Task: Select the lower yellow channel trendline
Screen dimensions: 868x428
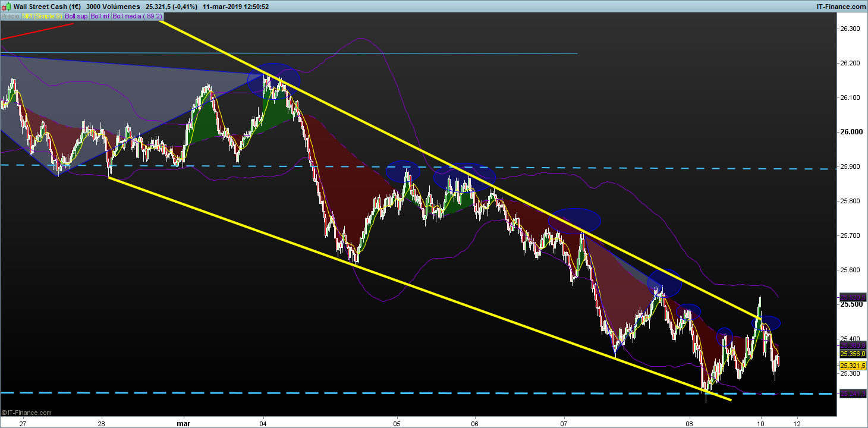Action: (x=420, y=288)
